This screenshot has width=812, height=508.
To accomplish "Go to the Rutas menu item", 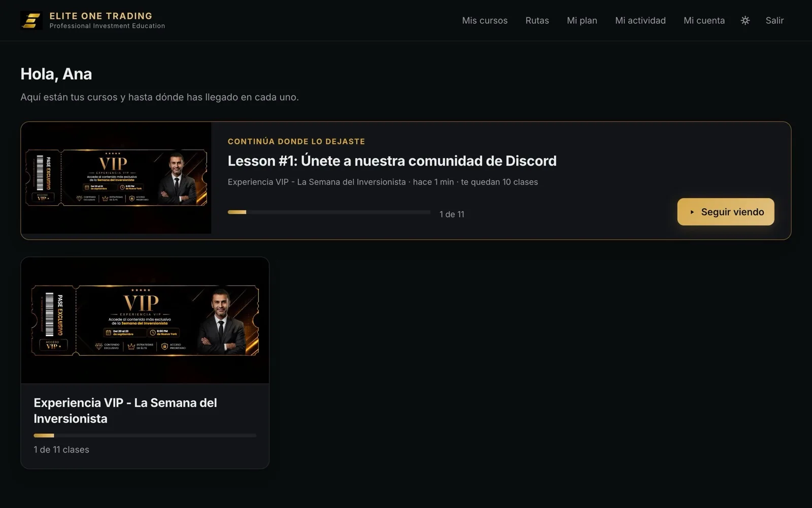I will pos(537,20).
